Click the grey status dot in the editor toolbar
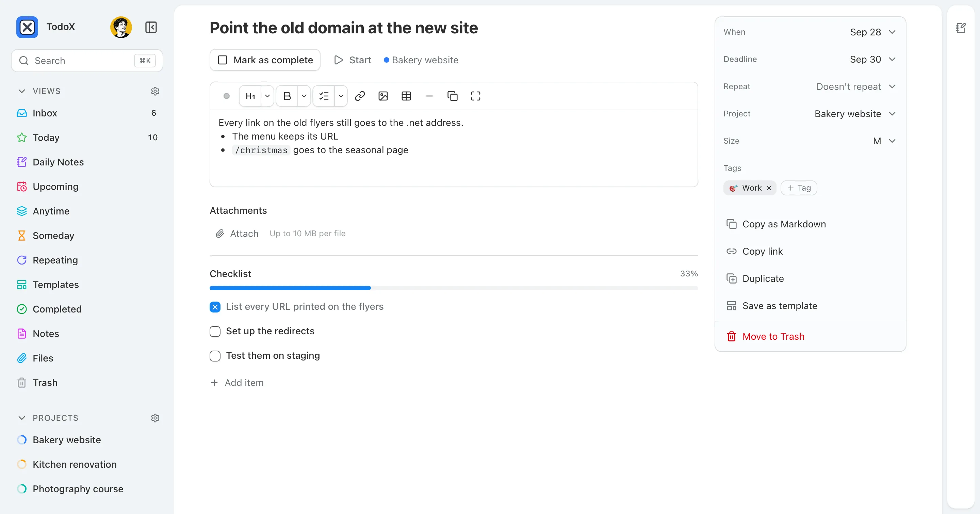The width and height of the screenshot is (980, 514). coord(226,96)
